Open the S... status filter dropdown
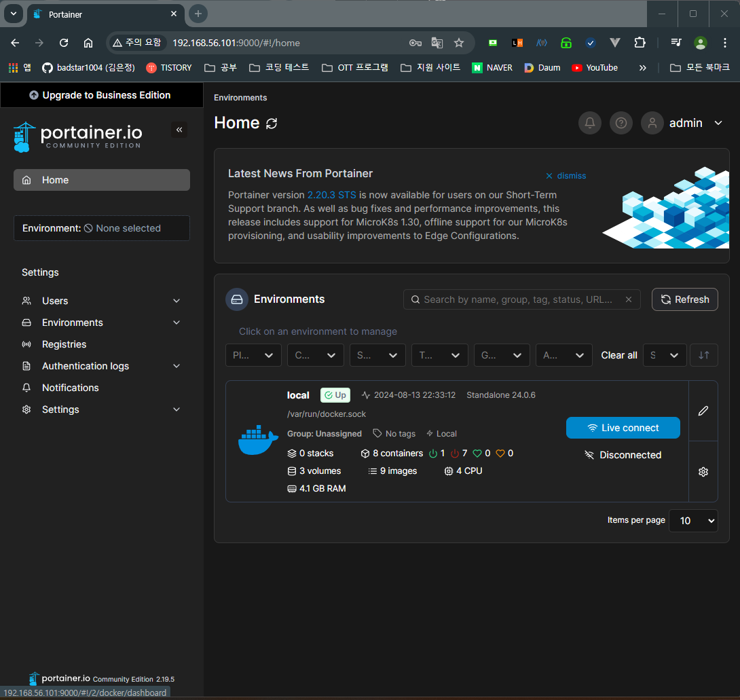 [377, 355]
